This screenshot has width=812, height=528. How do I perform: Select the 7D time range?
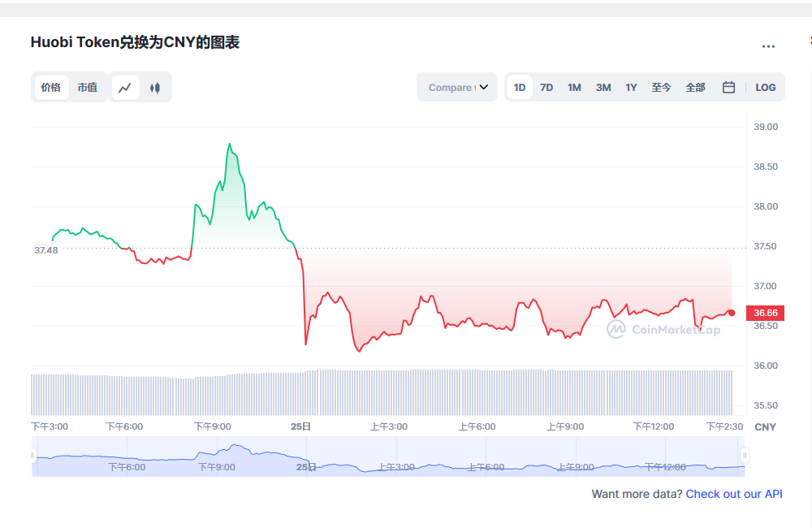(546, 88)
